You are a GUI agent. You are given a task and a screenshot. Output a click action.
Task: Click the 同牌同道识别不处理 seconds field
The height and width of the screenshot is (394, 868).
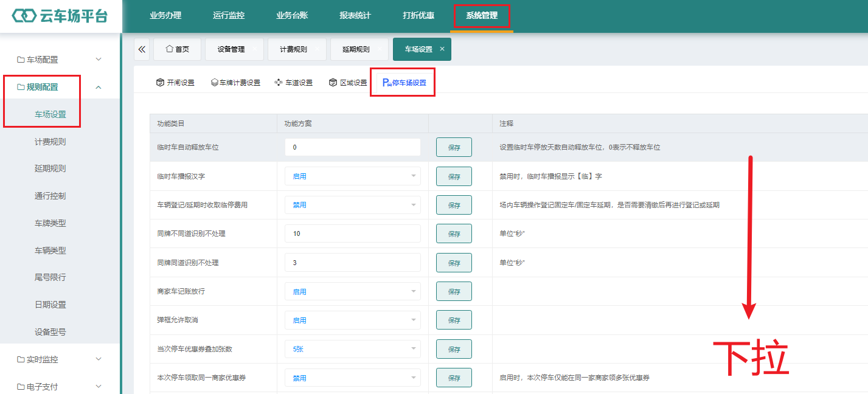pos(353,263)
